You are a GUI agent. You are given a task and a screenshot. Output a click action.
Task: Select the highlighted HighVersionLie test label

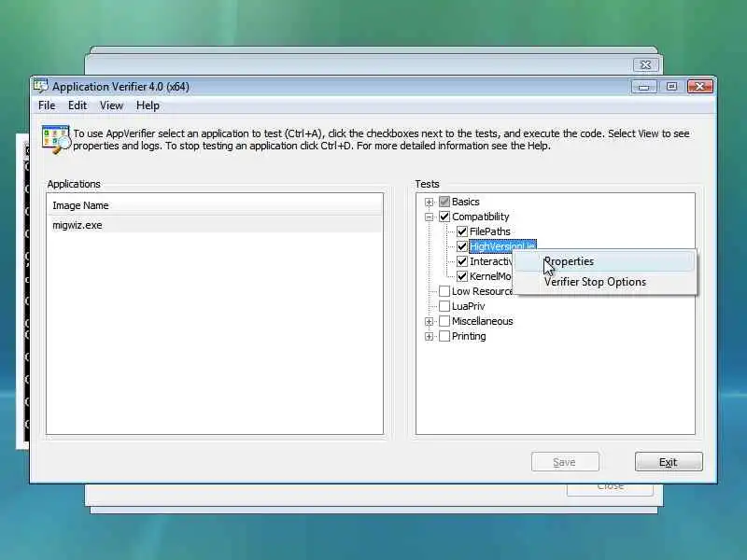click(502, 246)
